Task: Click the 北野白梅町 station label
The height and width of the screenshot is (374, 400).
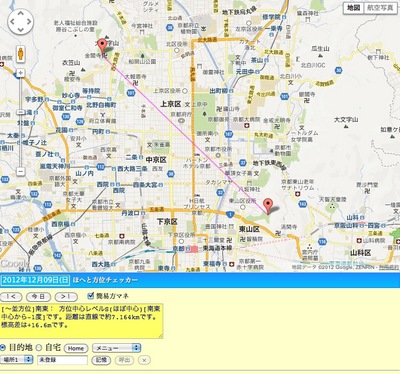Action: point(101,105)
